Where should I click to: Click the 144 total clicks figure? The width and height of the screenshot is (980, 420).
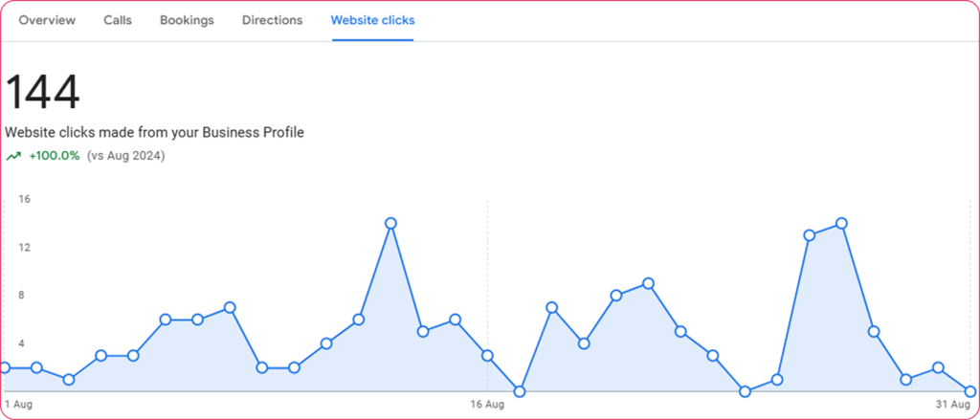click(43, 93)
